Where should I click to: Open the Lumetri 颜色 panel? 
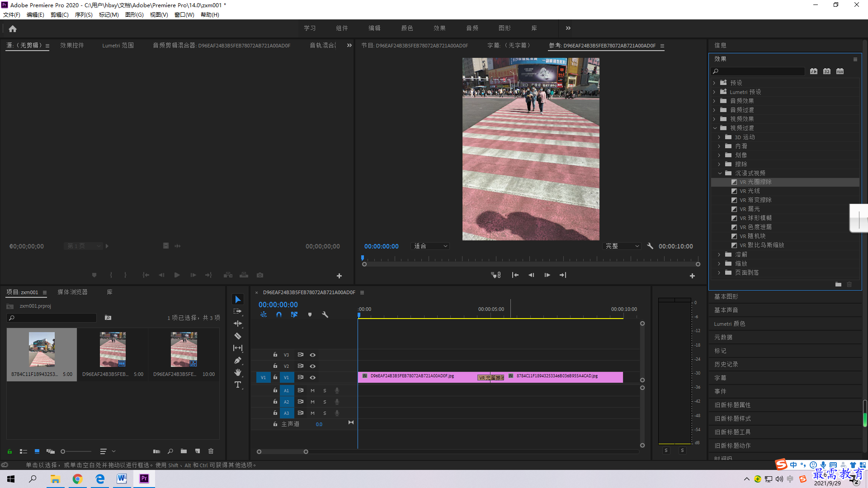[x=729, y=324]
